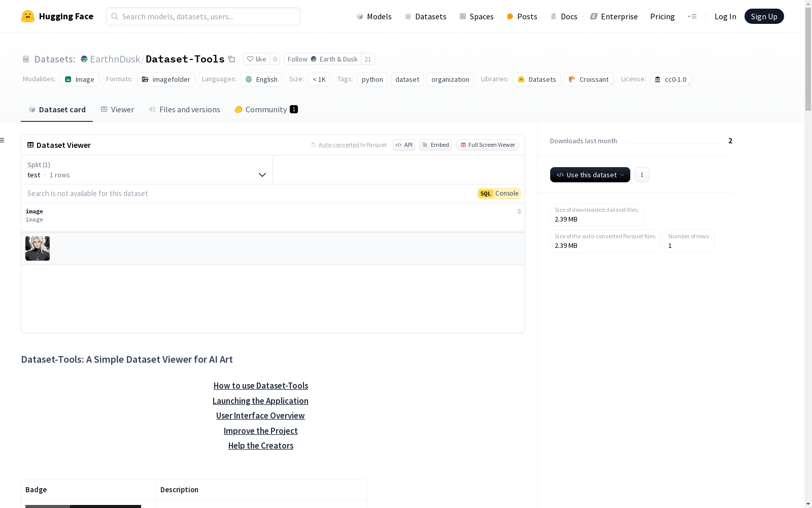Switch to the Viewer tab

(x=117, y=109)
